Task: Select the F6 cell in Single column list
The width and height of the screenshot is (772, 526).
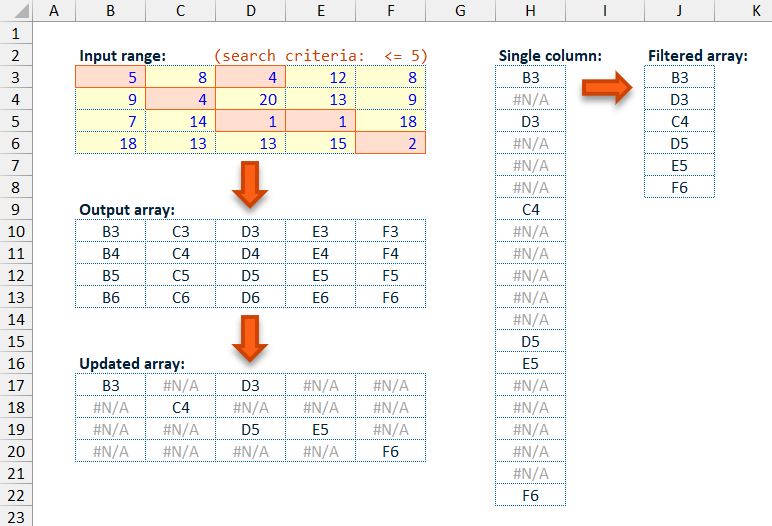Action: pyautogui.click(x=530, y=495)
